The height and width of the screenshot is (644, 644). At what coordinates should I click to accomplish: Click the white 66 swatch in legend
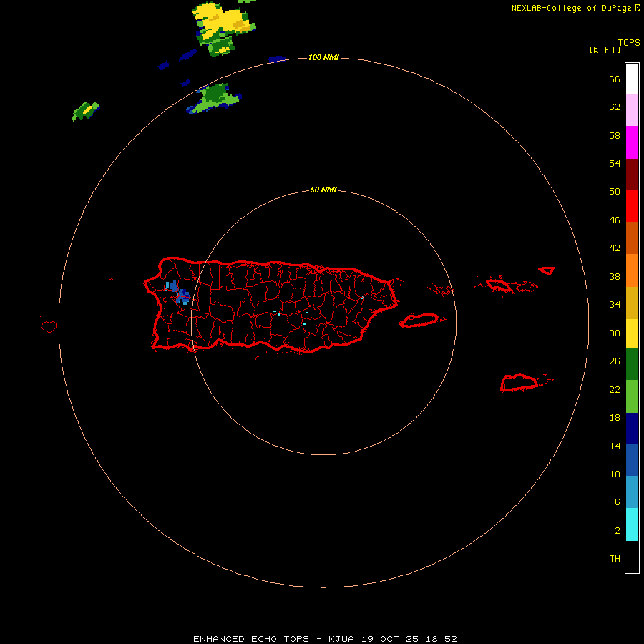tap(632, 79)
